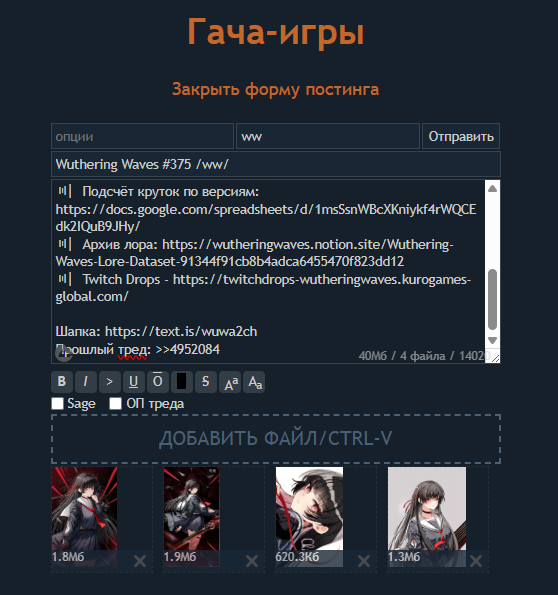Click Закрыть форму постинга link
The height and width of the screenshot is (595, 558).
(276, 90)
